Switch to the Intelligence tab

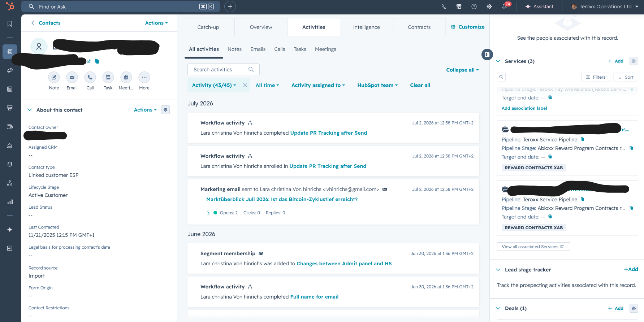366,27
